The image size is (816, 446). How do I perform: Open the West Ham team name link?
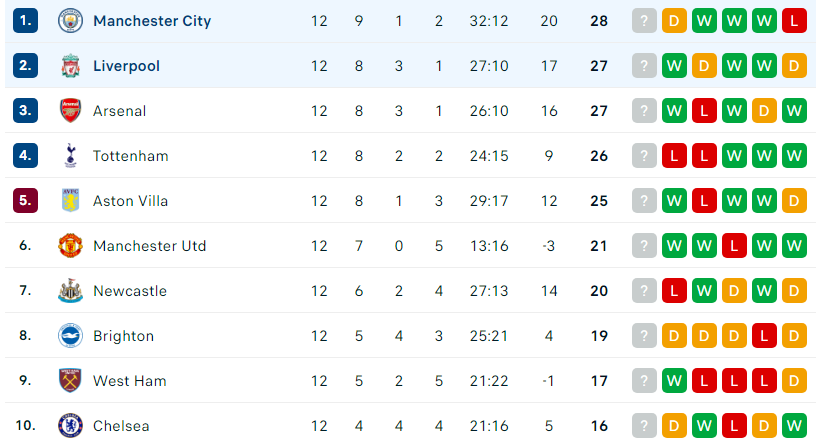point(130,381)
